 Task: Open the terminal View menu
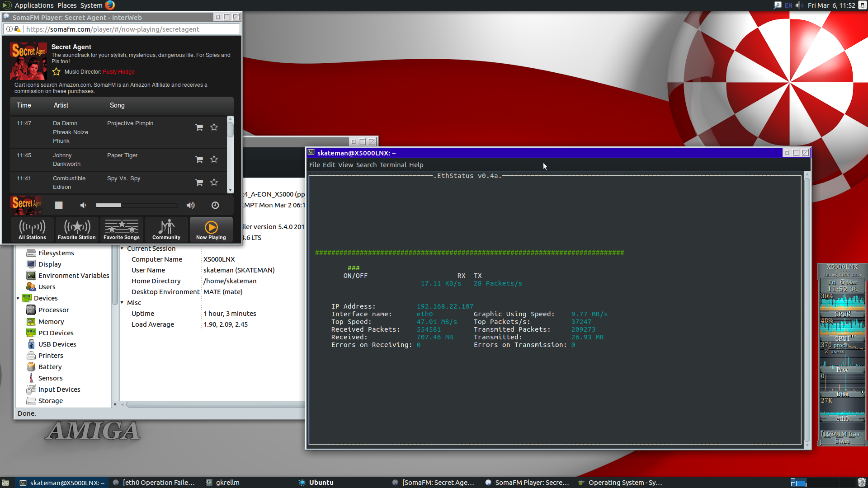point(346,165)
